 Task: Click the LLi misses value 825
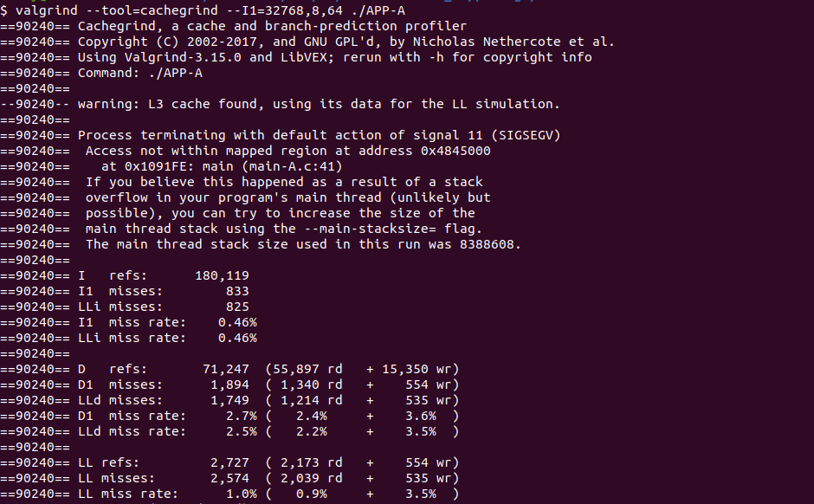[x=236, y=307]
